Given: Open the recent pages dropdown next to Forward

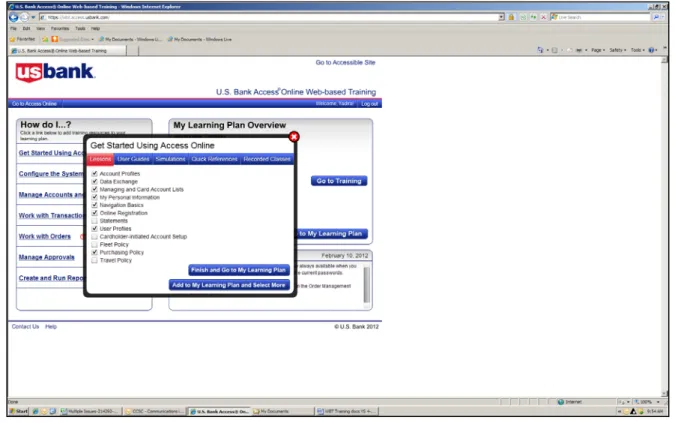Looking at the screenshot, I should click(33, 17).
